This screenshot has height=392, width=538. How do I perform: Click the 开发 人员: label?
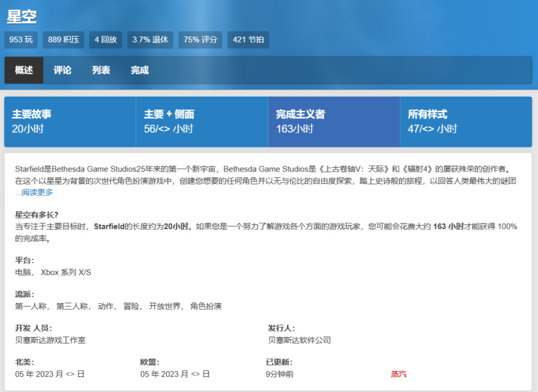tap(34, 328)
